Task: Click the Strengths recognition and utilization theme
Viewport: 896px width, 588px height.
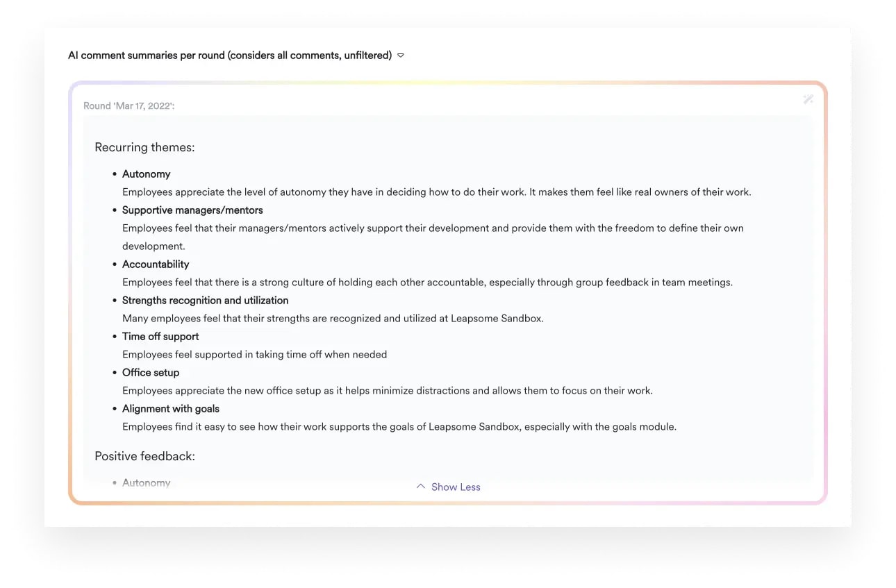Action: 205,300
